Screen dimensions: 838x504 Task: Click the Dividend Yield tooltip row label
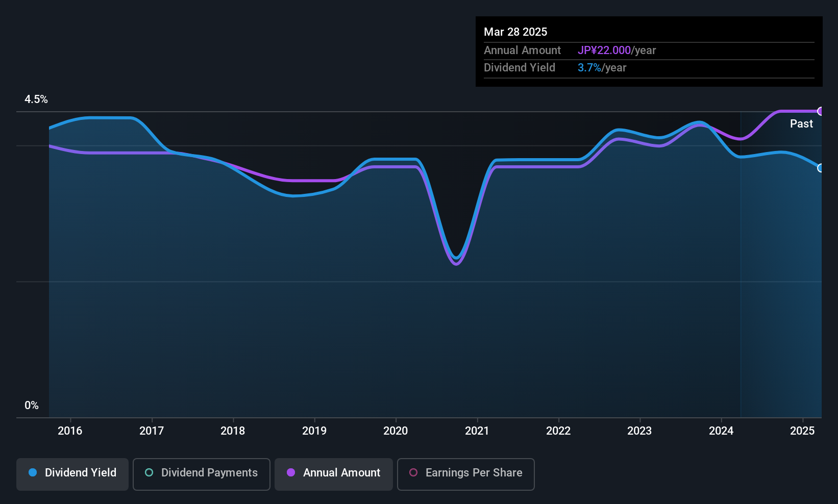(x=520, y=67)
